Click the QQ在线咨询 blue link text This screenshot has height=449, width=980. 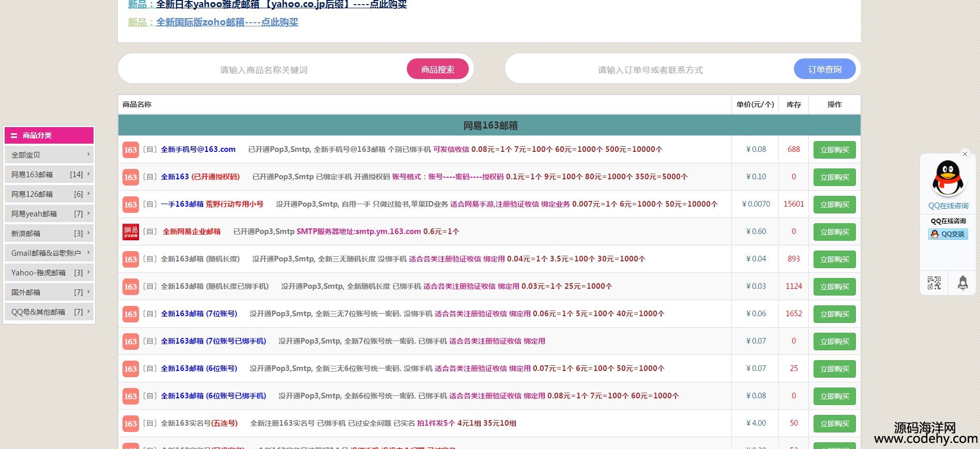(948, 206)
